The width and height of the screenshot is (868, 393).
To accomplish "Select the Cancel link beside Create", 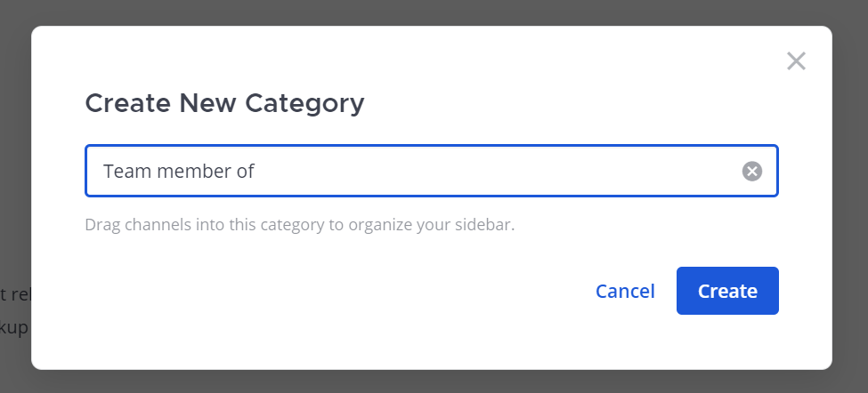I will [625, 291].
